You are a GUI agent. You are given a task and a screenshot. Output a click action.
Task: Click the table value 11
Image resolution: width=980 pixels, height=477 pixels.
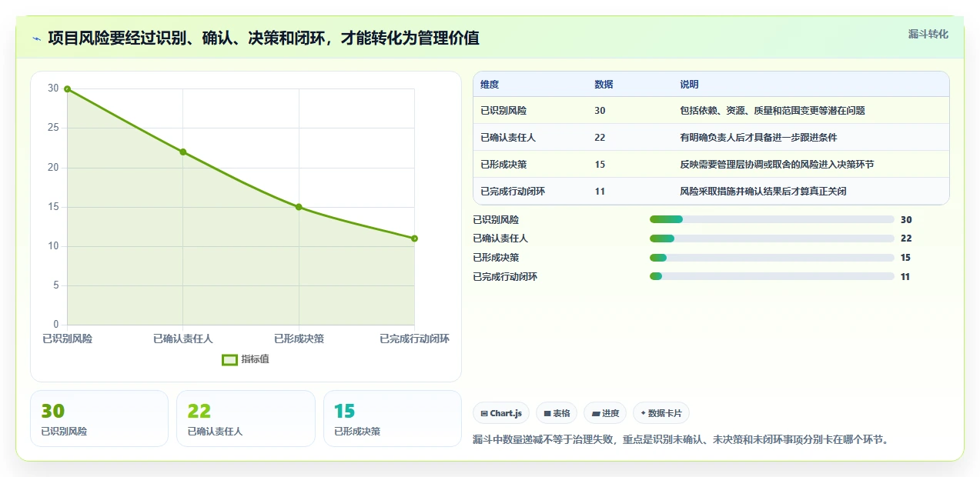click(x=600, y=192)
